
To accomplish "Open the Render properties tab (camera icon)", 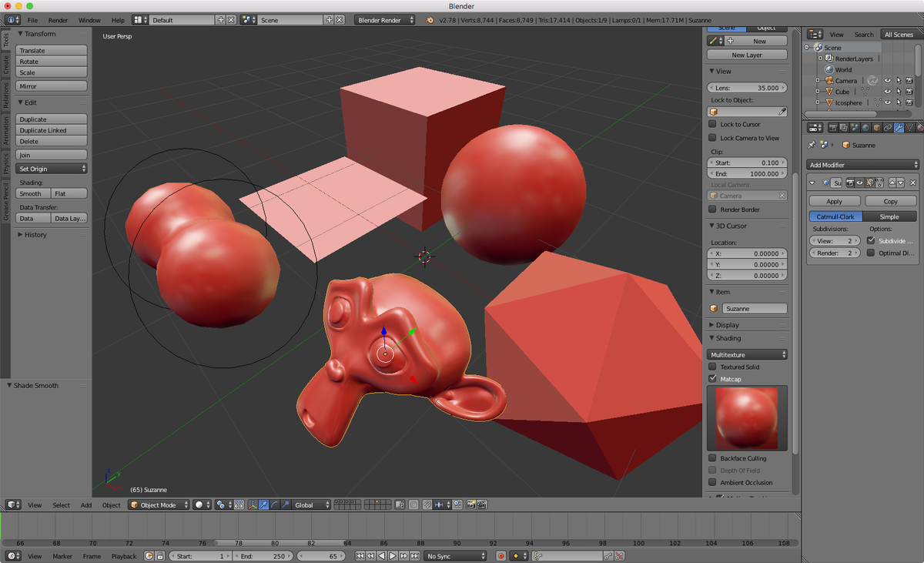I will pos(833,127).
